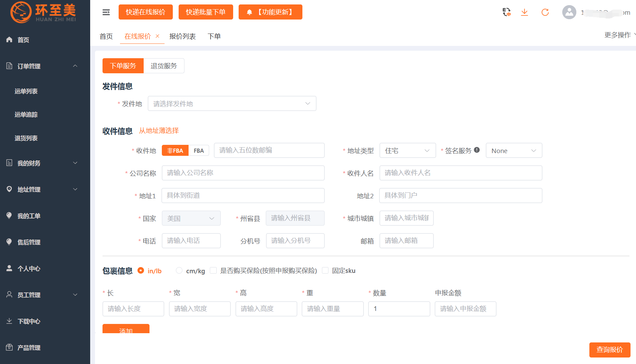Toggle the sidebar collapse hamburger icon
Viewport: 636px width, 364px height.
click(106, 12)
